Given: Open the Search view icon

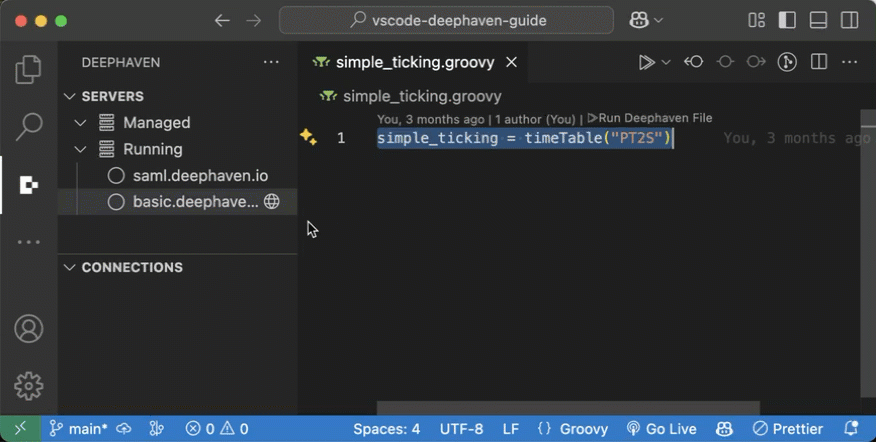Looking at the screenshot, I should pos(28,127).
